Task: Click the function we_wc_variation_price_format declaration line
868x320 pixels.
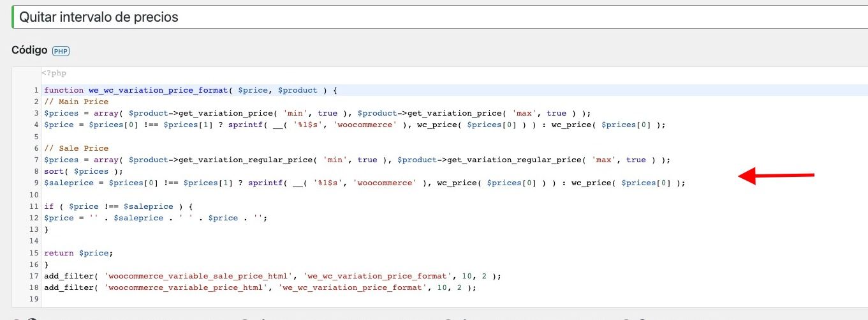Action: [x=190, y=90]
